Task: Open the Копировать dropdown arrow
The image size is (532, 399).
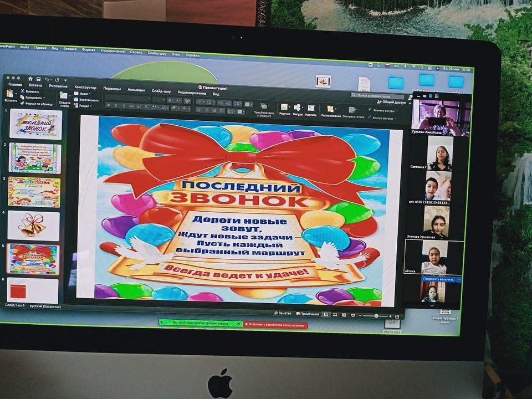Action: [44, 98]
